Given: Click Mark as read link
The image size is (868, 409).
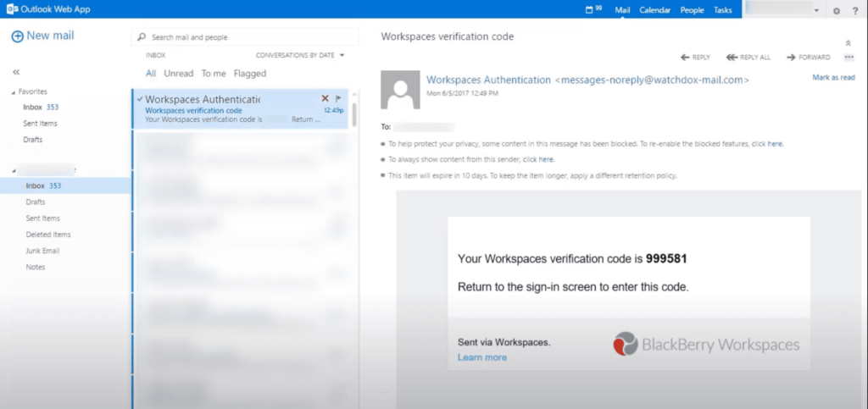Looking at the screenshot, I should point(833,77).
